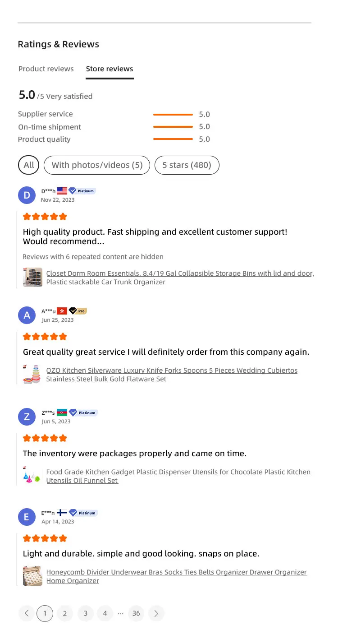This screenshot has height=644, width=338.
Task: Click the Platinum badge beside D***h
Action: 82,191
